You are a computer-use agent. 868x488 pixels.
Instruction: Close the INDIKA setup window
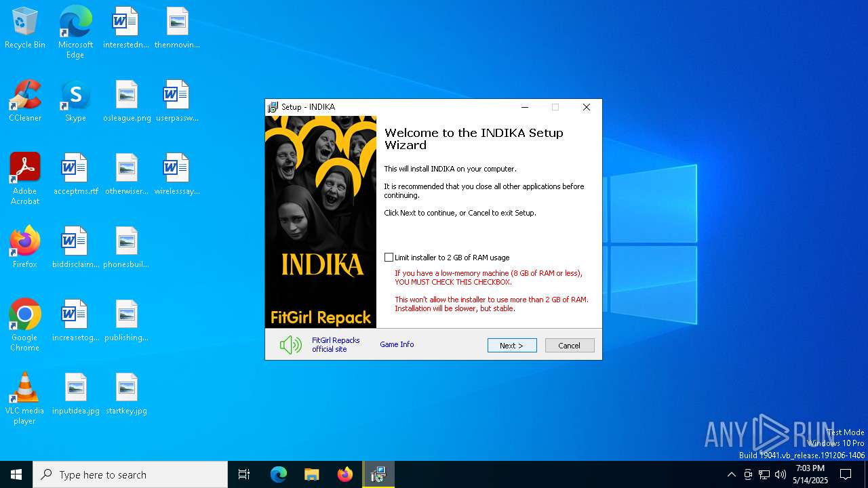pos(587,107)
